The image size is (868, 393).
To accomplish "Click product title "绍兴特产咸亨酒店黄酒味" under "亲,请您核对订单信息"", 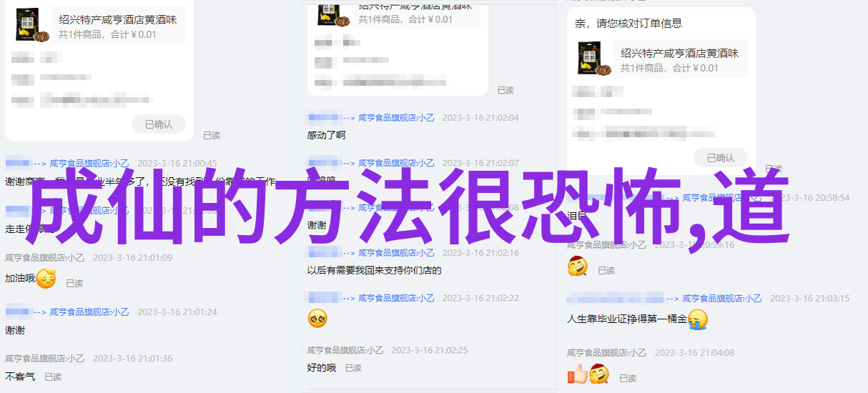I will pyautogui.click(x=680, y=54).
